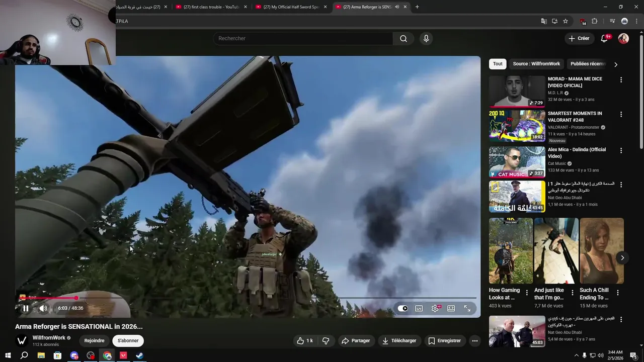This screenshot has height=362, width=644.
Task: Toggle subtitles in the video player
Action: coord(419,308)
